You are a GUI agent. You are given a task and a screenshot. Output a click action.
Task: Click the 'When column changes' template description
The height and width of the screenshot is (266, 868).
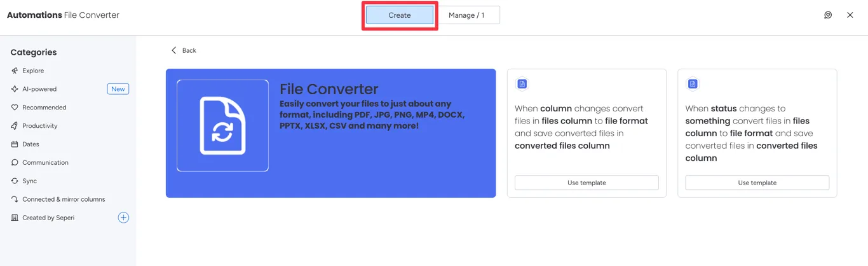point(581,127)
